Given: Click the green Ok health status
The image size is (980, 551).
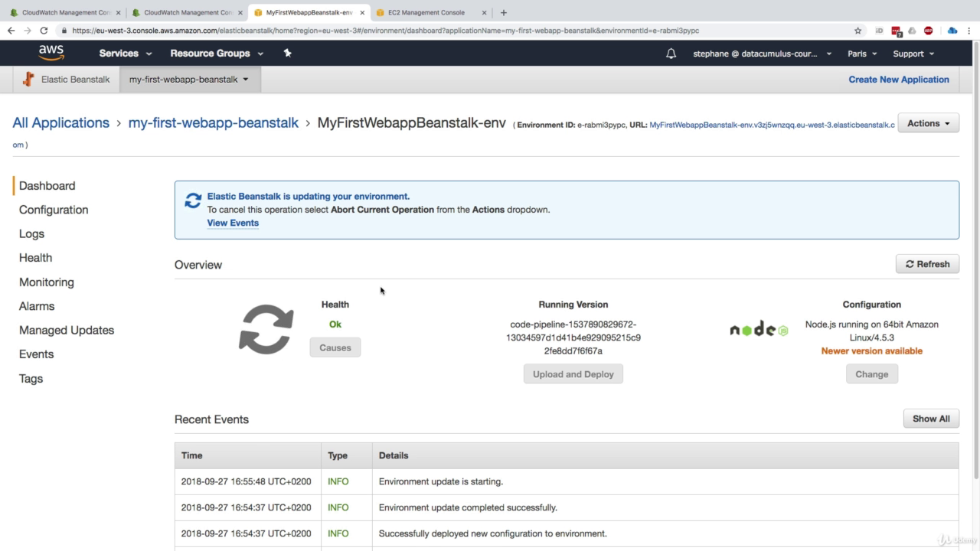Looking at the screenshot, I should tap(335, 324).
